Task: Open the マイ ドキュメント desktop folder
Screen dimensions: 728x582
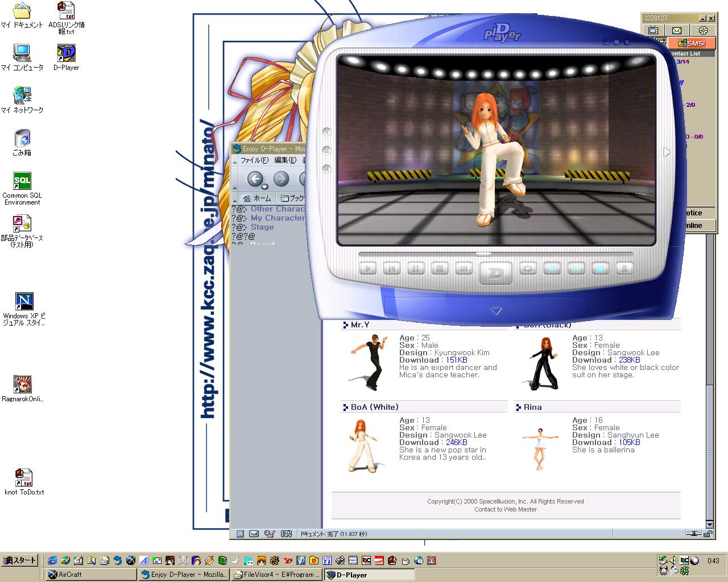Action: (x=22, y=15)
